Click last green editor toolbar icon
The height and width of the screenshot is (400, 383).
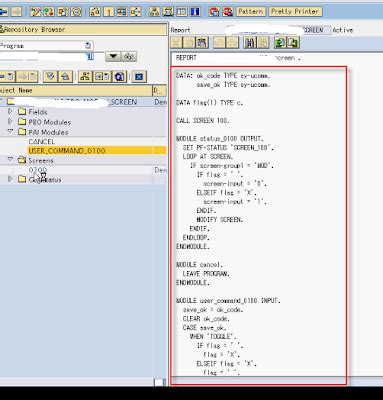[x=293, y=43]
